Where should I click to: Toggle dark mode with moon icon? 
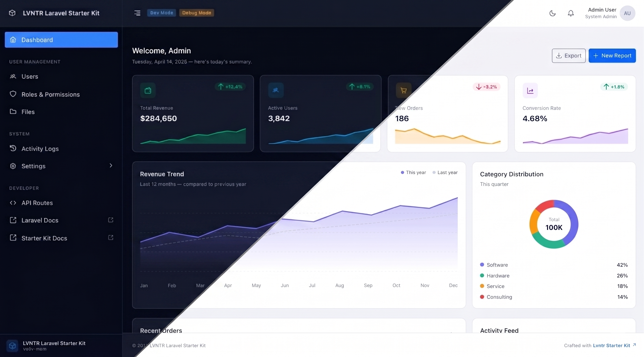tap(552, 13)
